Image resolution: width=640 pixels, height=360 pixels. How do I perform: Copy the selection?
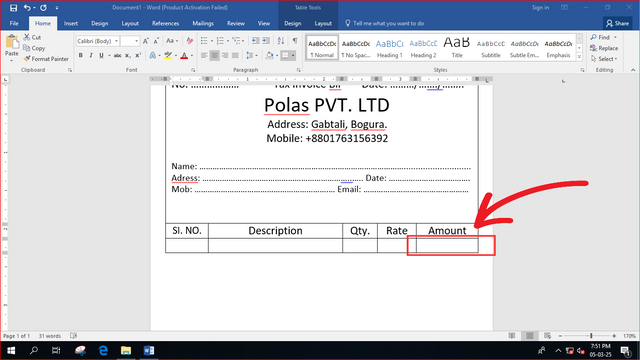(x=34, y=48)
